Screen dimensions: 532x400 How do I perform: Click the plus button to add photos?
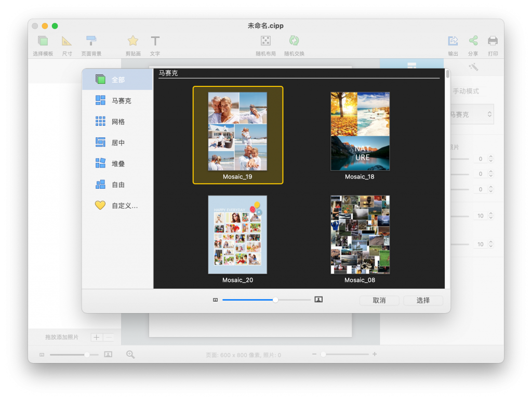click(96, 337)
